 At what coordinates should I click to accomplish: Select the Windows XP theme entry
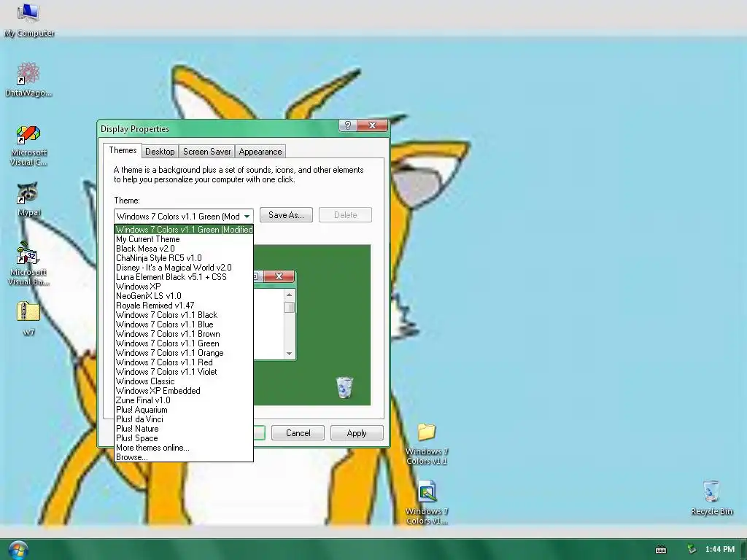point(184,287)
